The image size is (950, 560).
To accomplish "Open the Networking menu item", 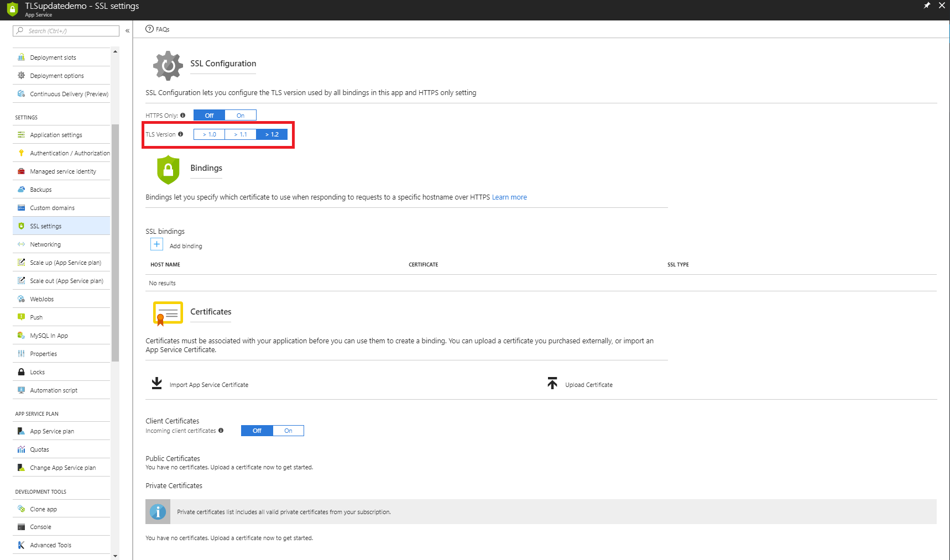I will pyautogui.click(x=45, y=244).
